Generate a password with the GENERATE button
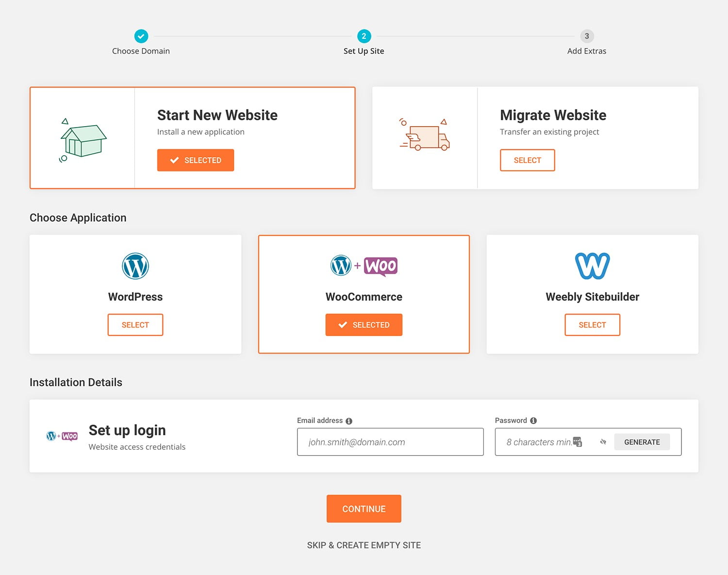Viewport: 728px width, 575px height. click(x=642, y=442)
